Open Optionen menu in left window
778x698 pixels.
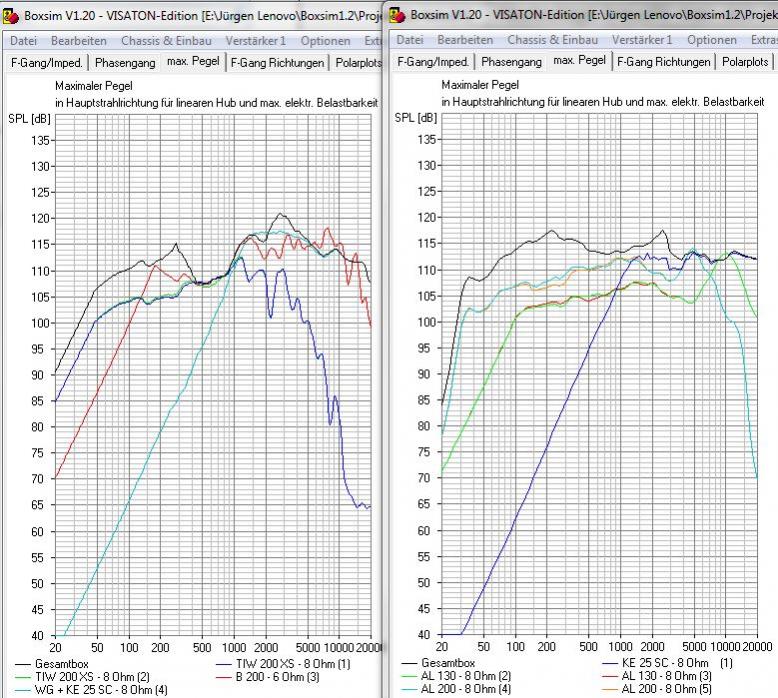tap(325, 41)
